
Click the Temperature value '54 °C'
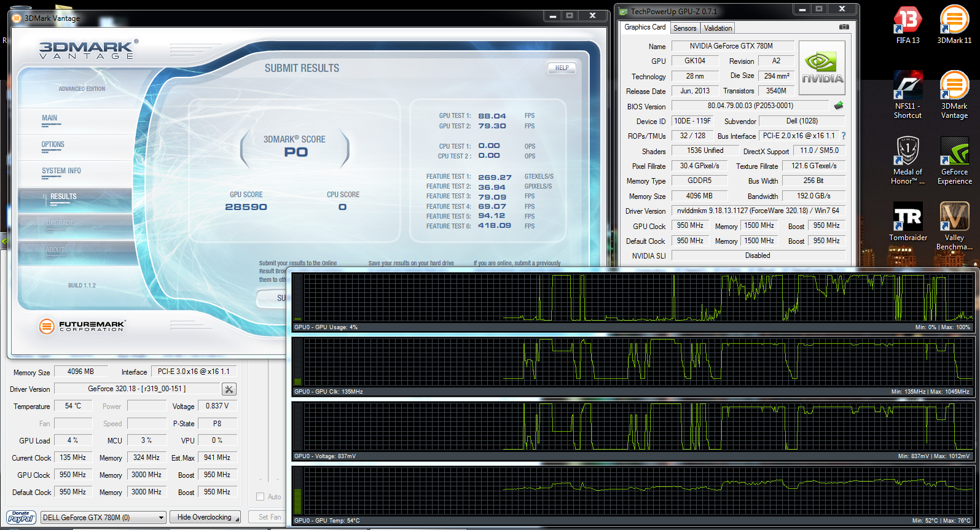[x=73, y=406]
